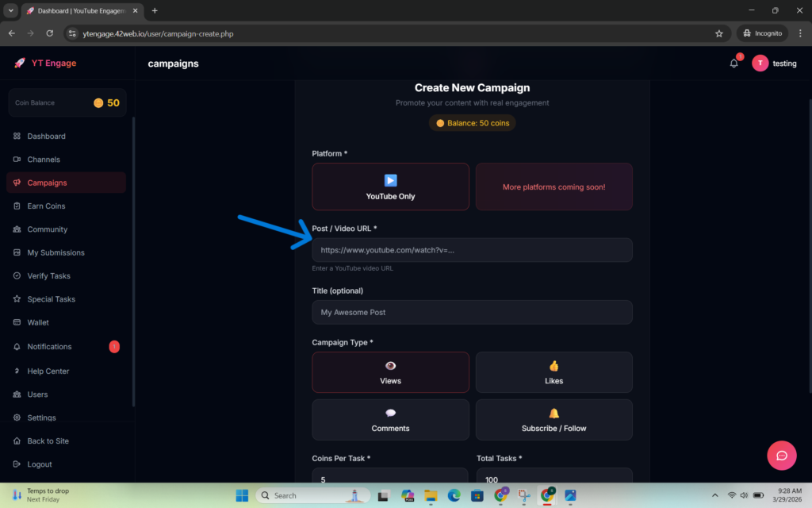Open the Help Center sidebar link
The image size is (812, 508).
click(48, 371)
